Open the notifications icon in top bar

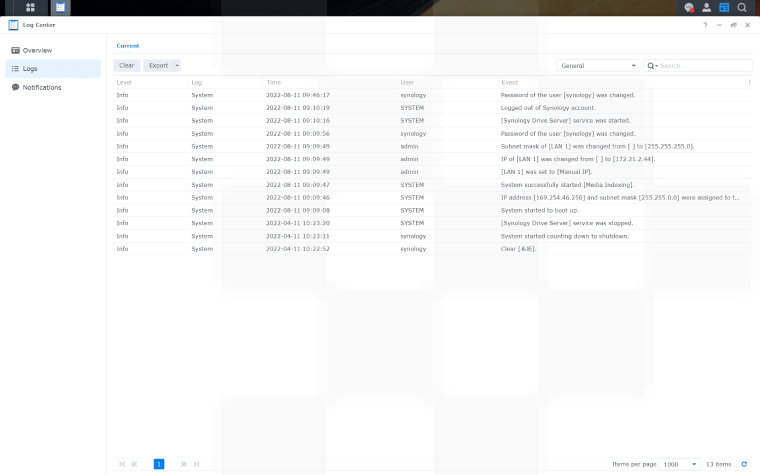click(x=689, y=7)
